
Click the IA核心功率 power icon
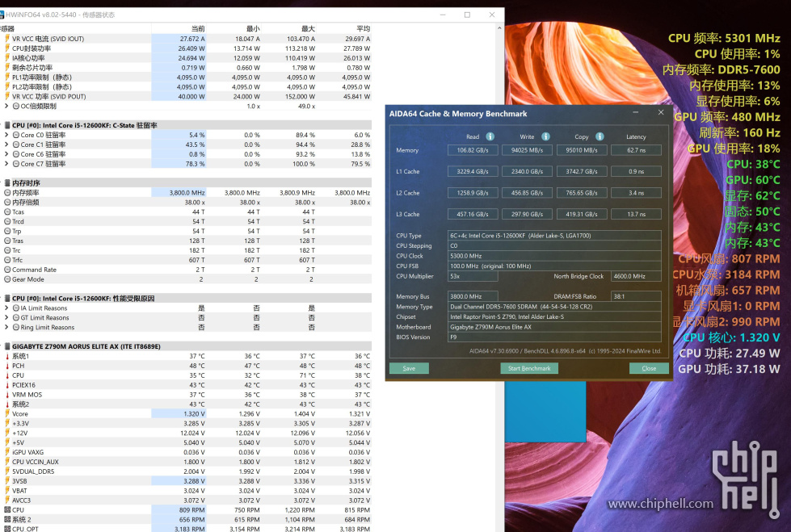pyautogui.click(x=7, y=58)
